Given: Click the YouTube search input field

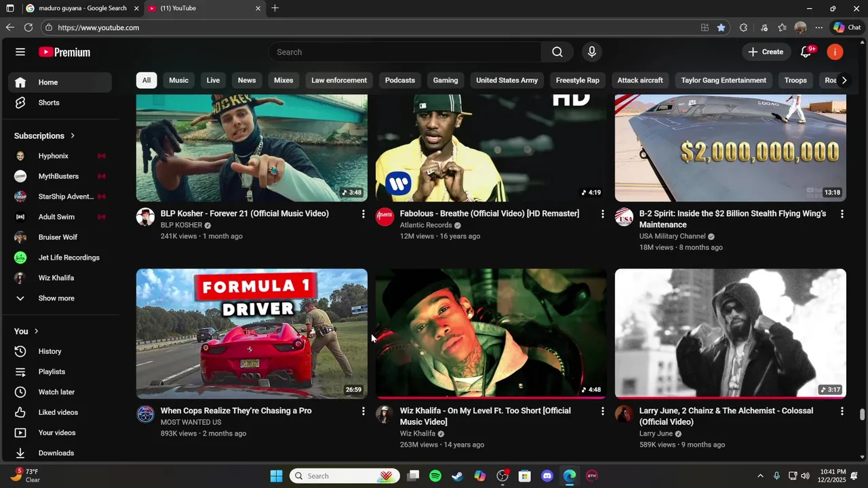Looking at the screenshot, I should [x=406, y=52].
